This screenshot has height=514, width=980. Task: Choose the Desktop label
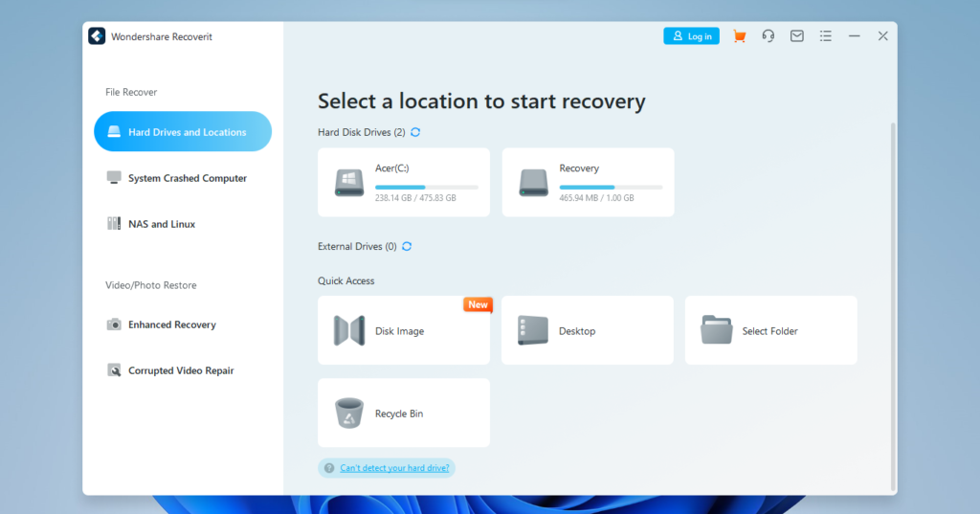pyautogui.click(x=577, y=331)
